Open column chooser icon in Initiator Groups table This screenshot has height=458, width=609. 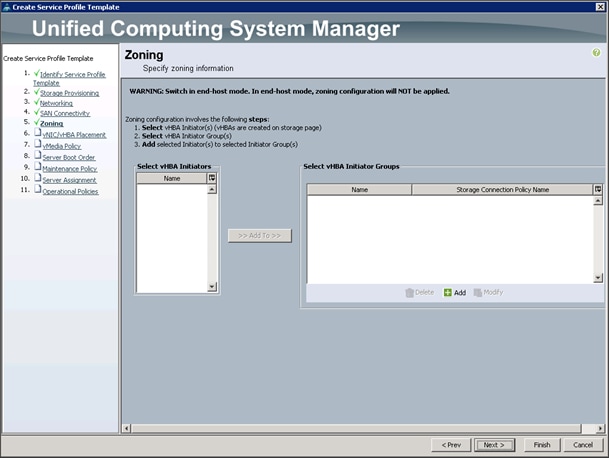point(598,190)
